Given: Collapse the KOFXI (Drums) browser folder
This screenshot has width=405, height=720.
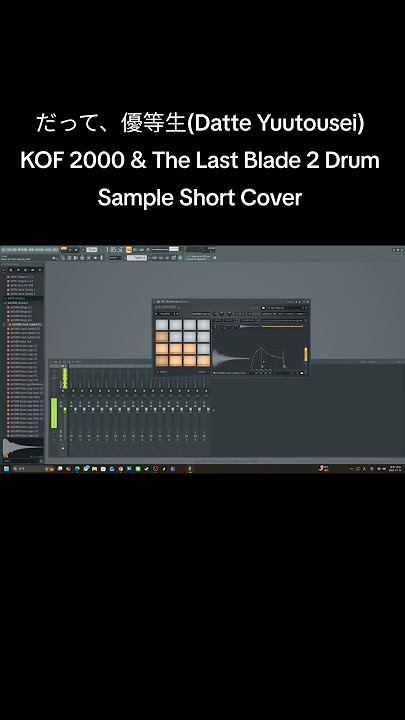Looking at the screenshot, I should [x=15, y=298].
